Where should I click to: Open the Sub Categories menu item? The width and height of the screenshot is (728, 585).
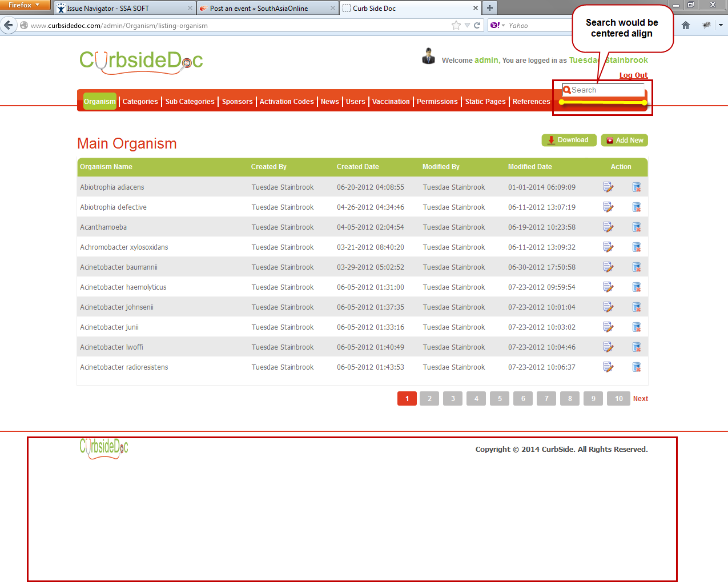[x=190, y=102]
